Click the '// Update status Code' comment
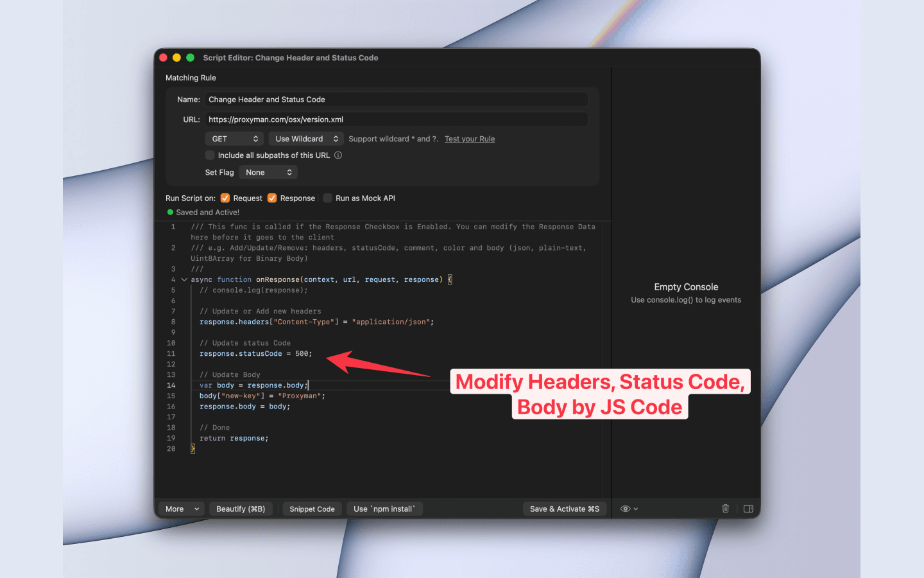This screenshot has height=578, width=924. pos(244,343)
